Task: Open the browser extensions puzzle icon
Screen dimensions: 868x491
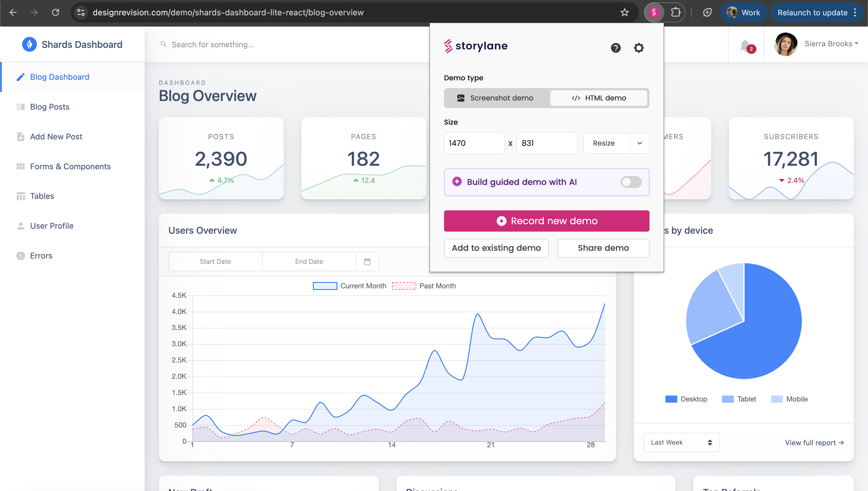Action: pyautogui.click(x=676, y=12)
